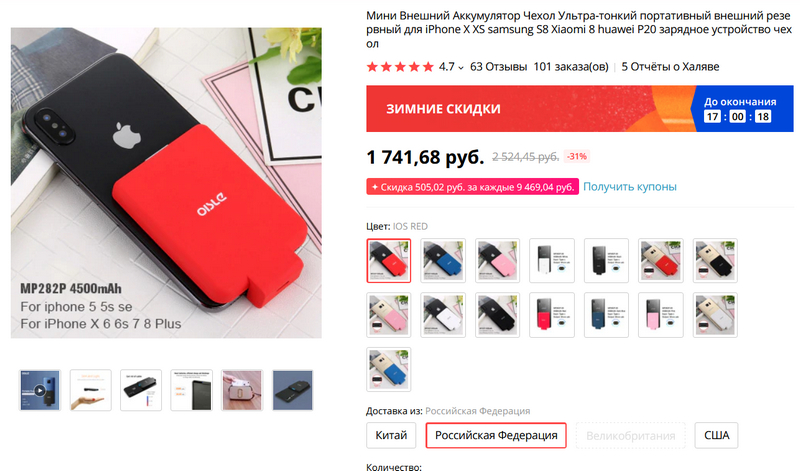This screenshot has width=800, height=471.
Task: Choose white case on black iPhone swatch
Action: (x=443, y=315)
